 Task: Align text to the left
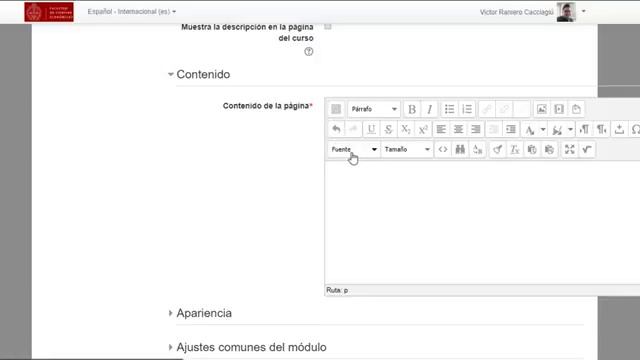click(441, 129)
